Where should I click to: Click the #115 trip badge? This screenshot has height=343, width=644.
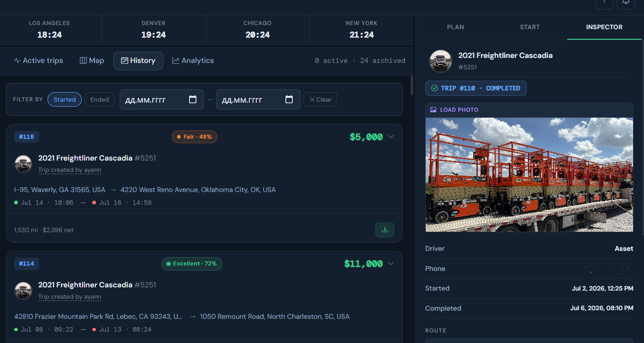tap(26, 137)
